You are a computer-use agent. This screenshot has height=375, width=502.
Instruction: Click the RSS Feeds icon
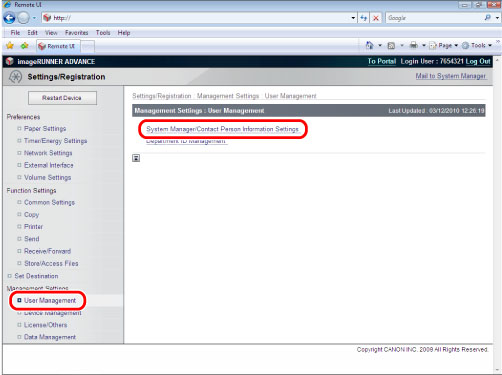[391, 46]
